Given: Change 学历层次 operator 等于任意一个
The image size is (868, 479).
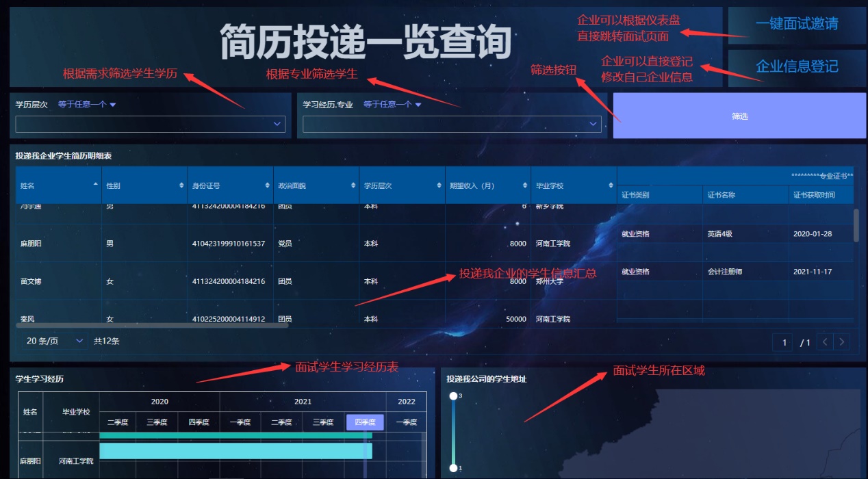Looking at the screenshot, I should (x=87, y=105).
